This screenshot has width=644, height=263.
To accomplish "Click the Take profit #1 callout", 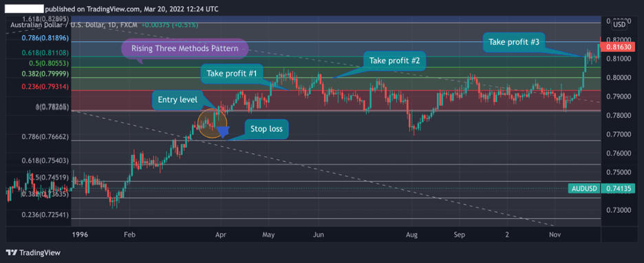I will click(231, 74).
